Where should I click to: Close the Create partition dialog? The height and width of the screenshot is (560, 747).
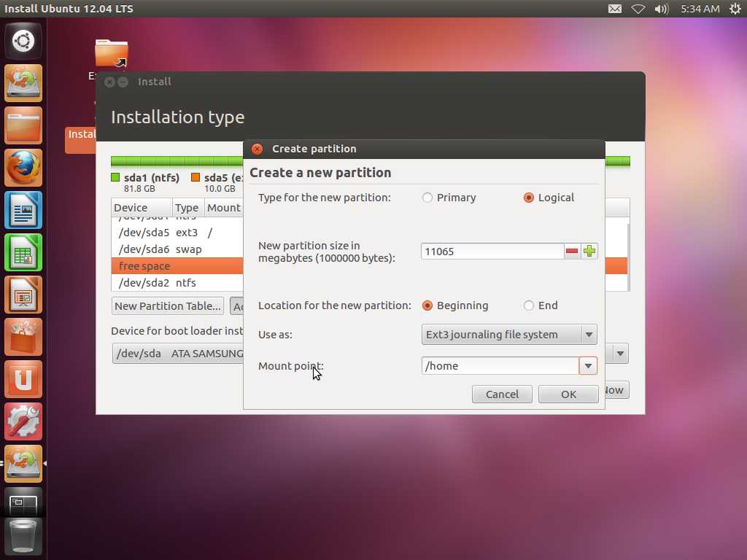[x=258, y=149]
